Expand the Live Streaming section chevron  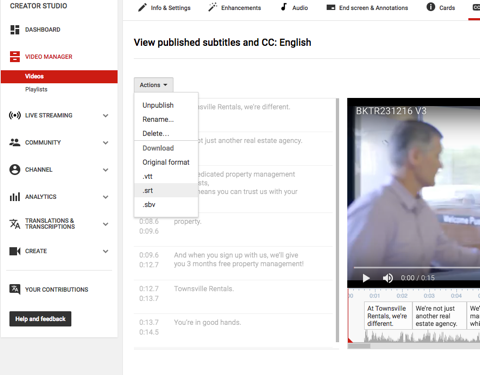click(106, 116)
